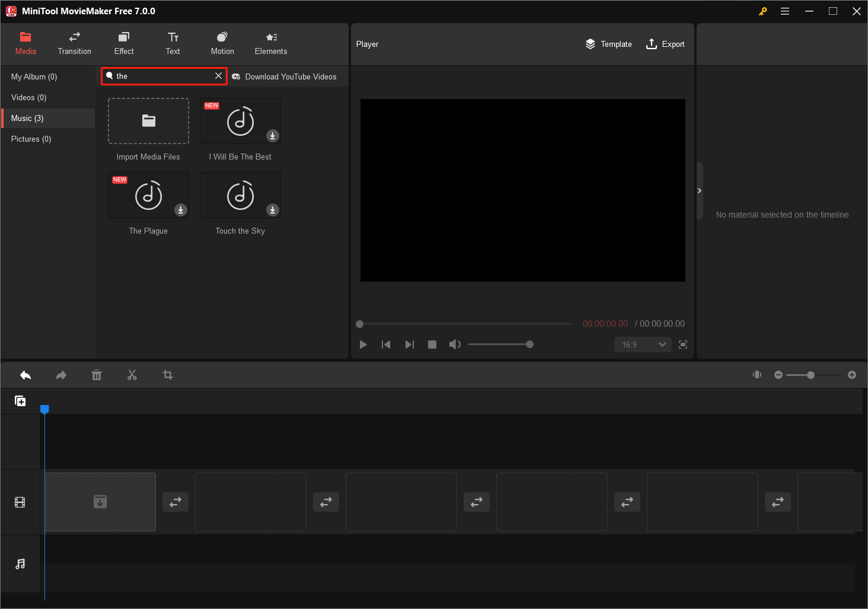Click the Crop tool icon
The height and width of the screenshot is (609, 868).
tap(168, 375)
